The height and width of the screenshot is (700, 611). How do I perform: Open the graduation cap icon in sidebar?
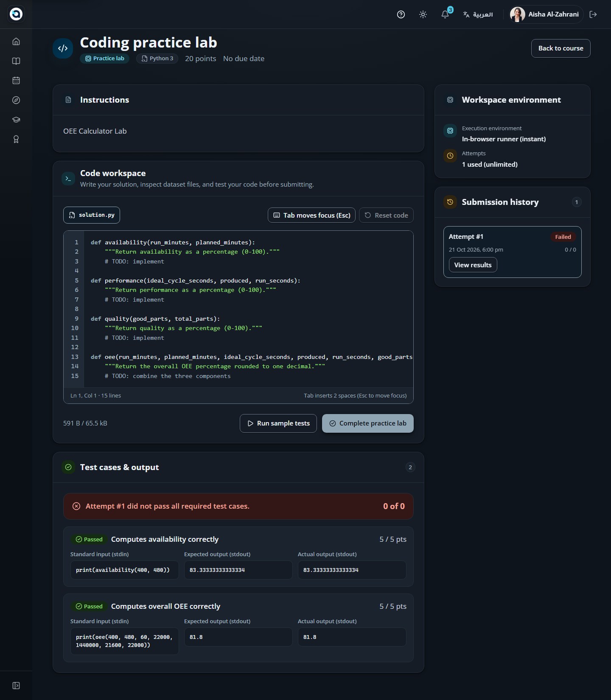tap(16, 120)
